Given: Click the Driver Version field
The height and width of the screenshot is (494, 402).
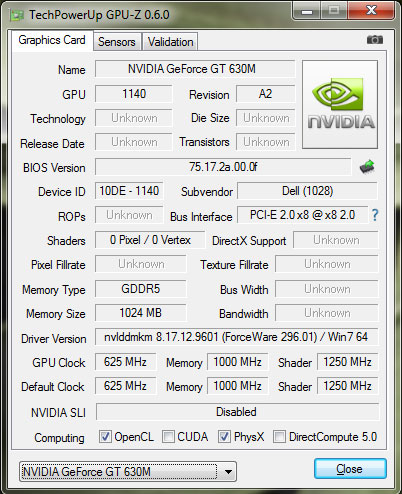Looking at the screenshot, I should (x=236, y=337).
